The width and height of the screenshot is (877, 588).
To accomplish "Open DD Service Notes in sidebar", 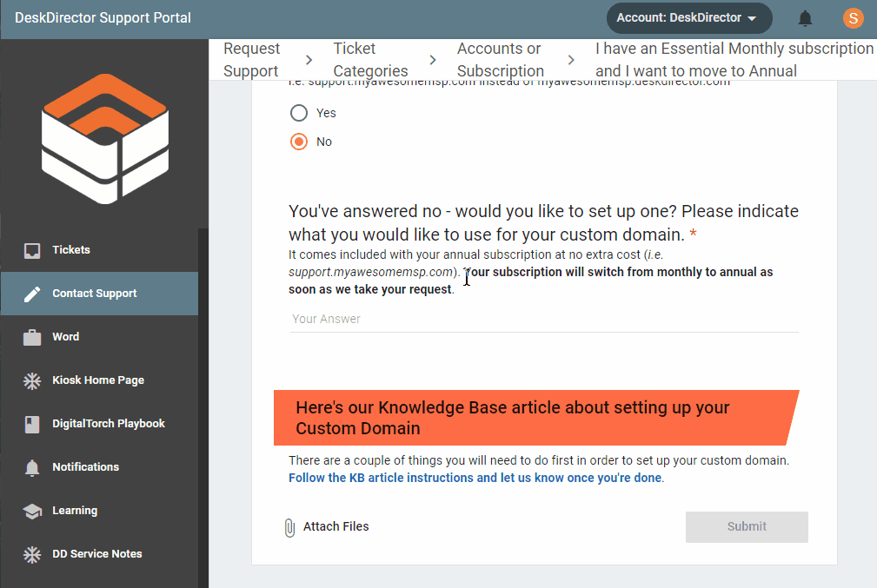I will [x=100, y=554].
